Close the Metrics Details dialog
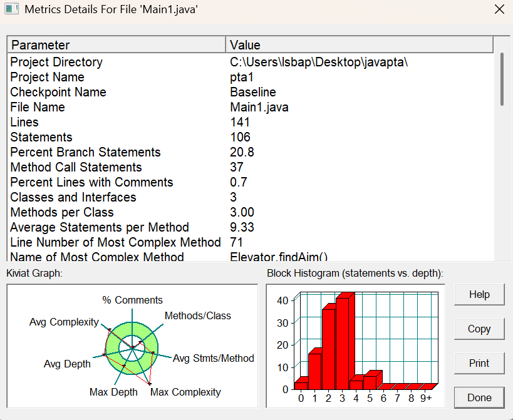 click(x=499, y=9)
